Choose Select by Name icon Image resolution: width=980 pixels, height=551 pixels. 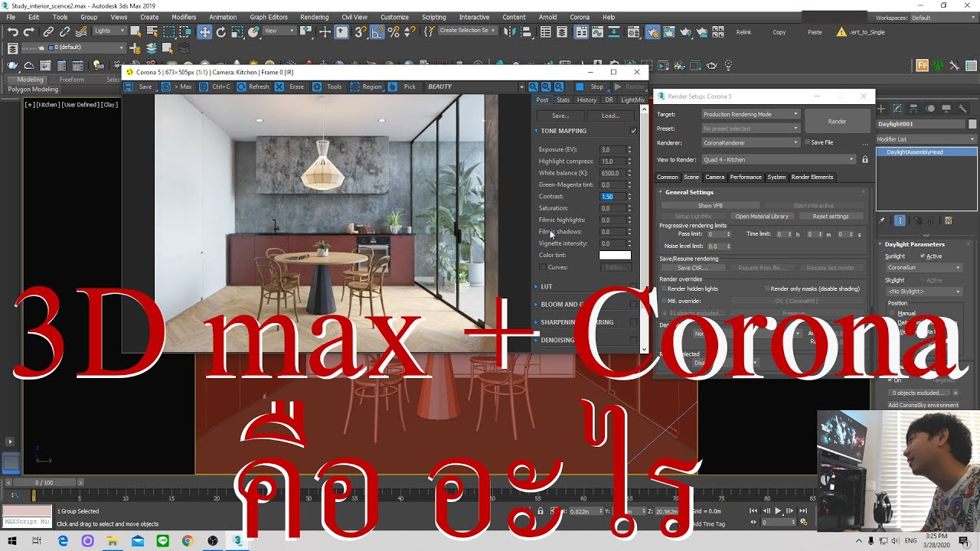click(x=152, y=31)
